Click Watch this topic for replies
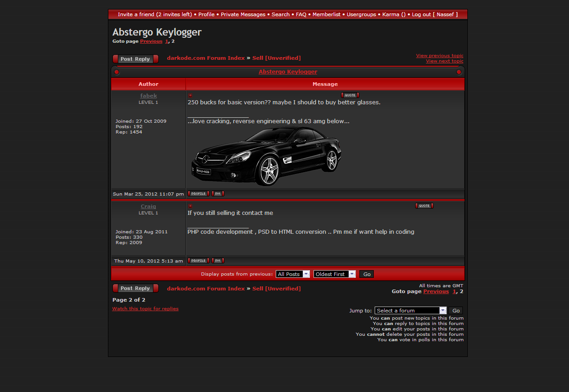Screen dimensions: 569x392 145,309
